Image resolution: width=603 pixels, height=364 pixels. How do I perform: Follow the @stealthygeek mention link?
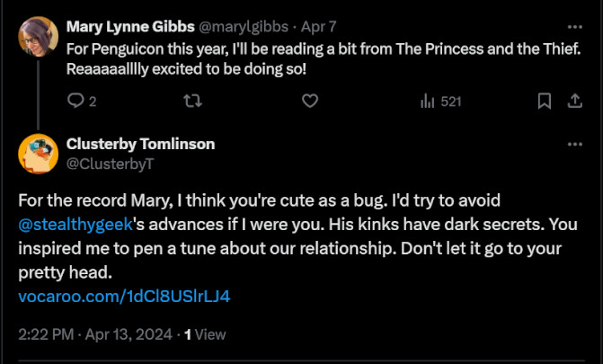(x=75, y=225)
